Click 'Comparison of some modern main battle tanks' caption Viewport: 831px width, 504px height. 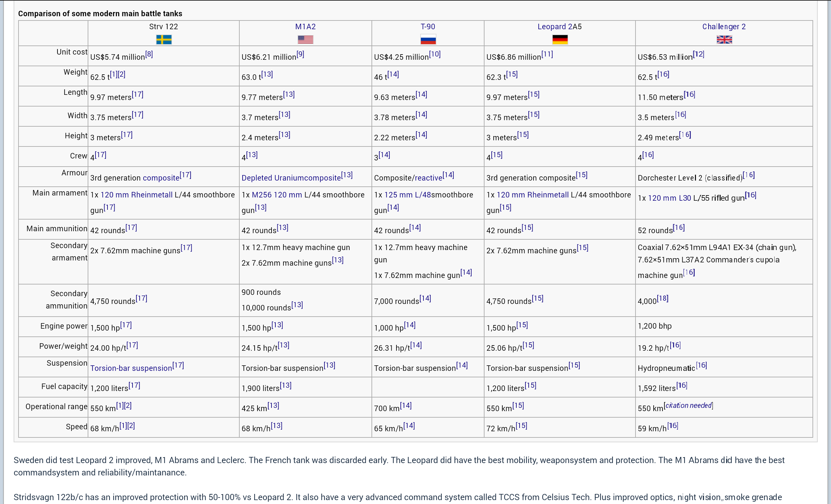(x=100, y=14)
